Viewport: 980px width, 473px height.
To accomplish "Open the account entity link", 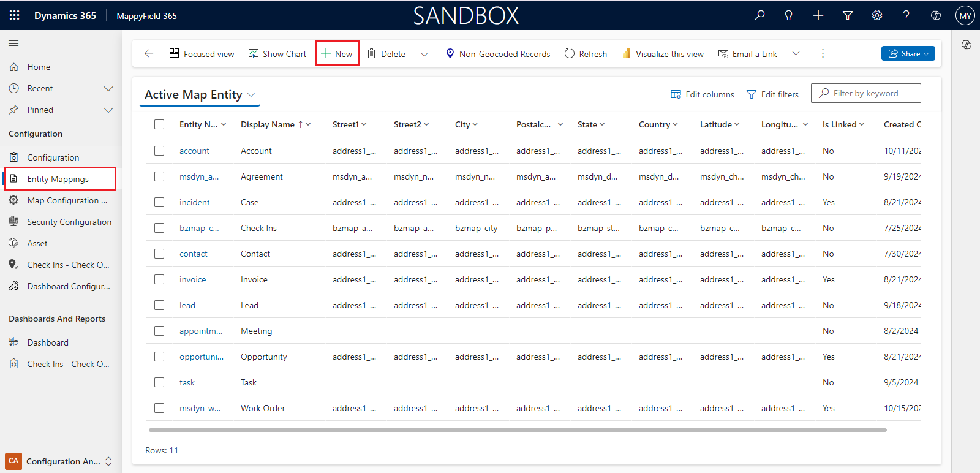I will tap(194, 151).
